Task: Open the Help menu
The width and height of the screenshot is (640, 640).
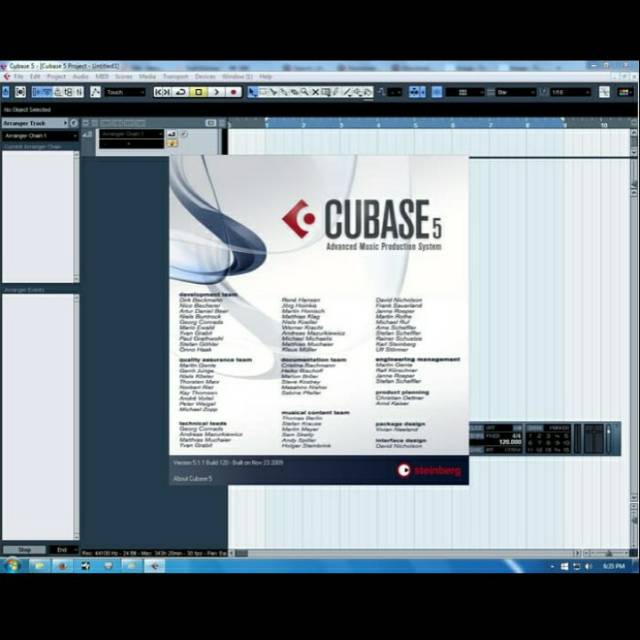Action: click(x=265, y=76)
